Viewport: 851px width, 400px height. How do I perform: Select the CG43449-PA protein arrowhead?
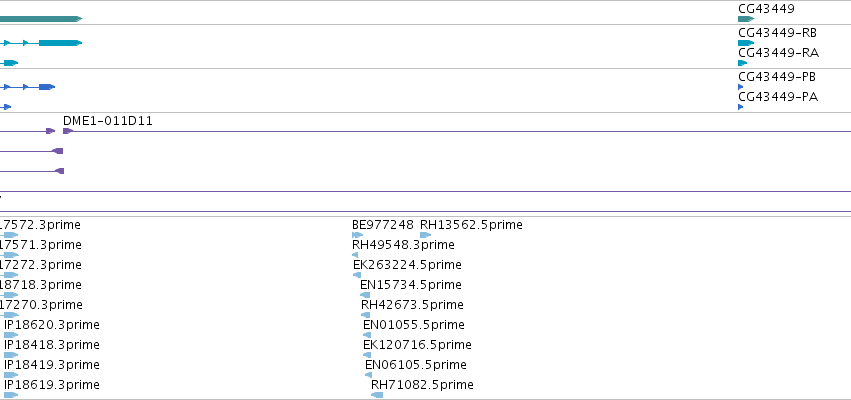(x=741, y=107)
